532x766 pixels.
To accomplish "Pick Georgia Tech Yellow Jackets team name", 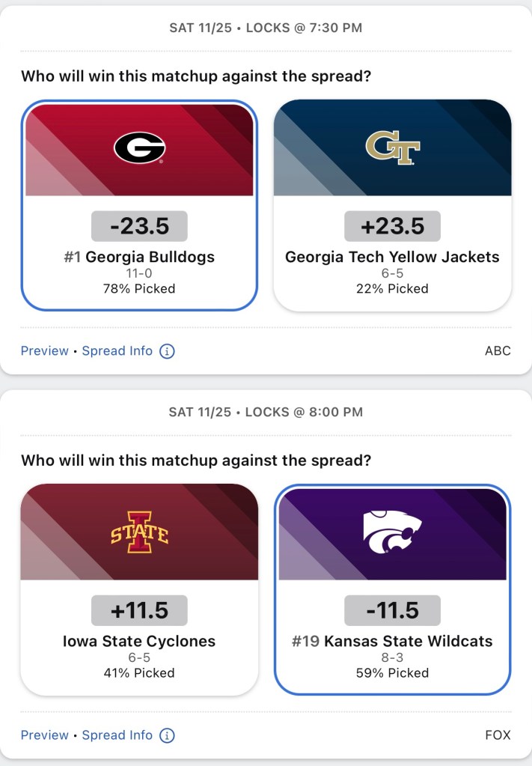I will click(x=392, y=257).
